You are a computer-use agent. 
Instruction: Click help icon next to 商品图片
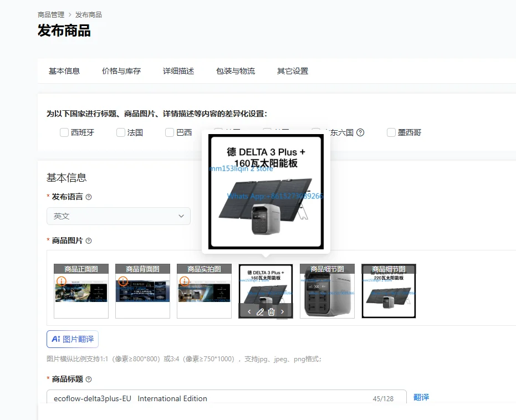point(89,240)
